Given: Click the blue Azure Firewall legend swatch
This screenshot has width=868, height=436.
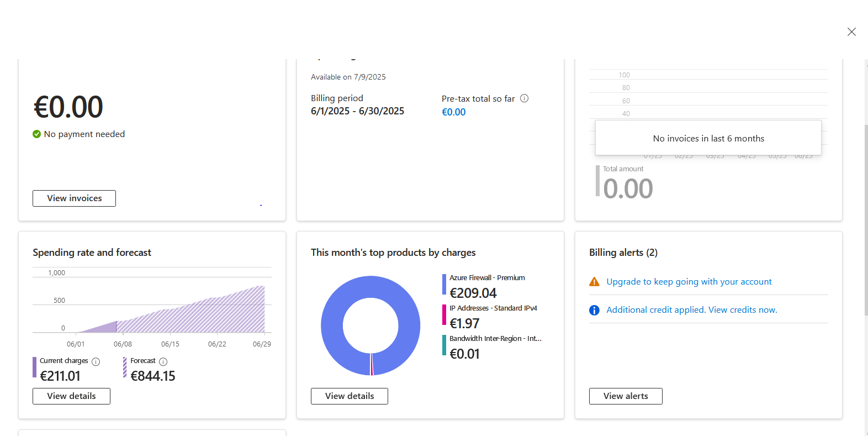Looking at the screenshot, I should click(x=444, y=285).
